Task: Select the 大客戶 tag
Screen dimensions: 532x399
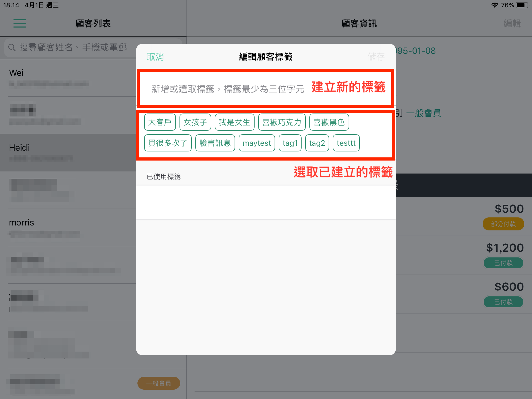Action: coord(160,122)
